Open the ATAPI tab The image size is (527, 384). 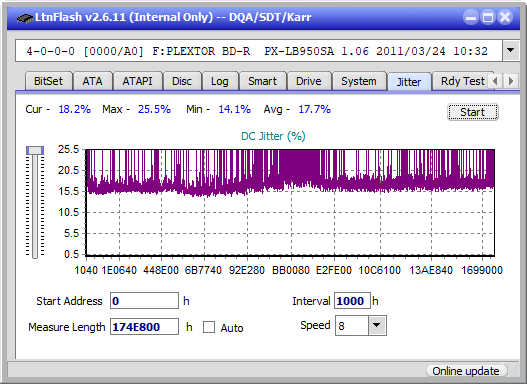137,81
